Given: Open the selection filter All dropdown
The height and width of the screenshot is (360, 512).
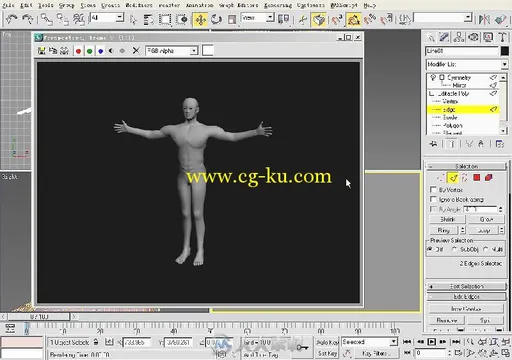Looking at the screenshot, I should click(107, 17).
